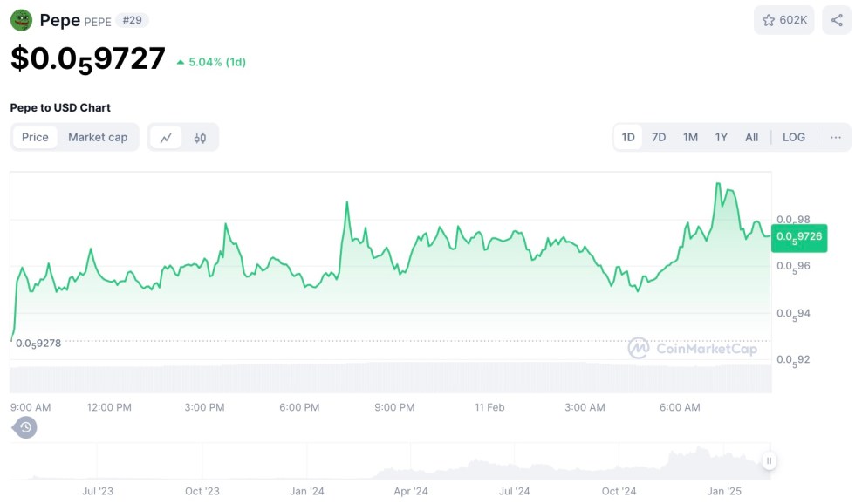The image size is (855, 504).
Task: Choose the 7D time range
Action: click(659, 137)
